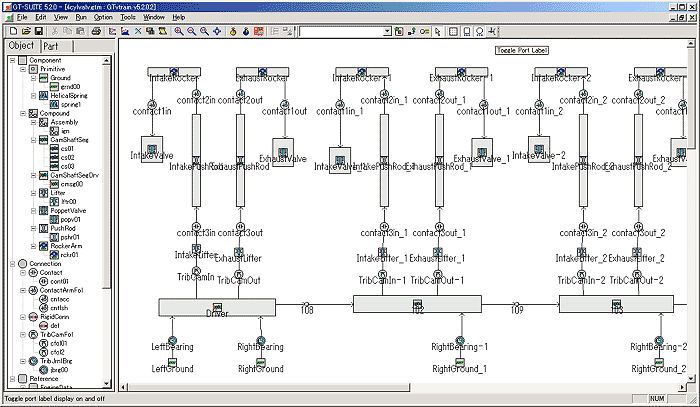Screen dimensions: 700x407
Task: Click the chart icon right of Print
Action: (x=112, y=31)
